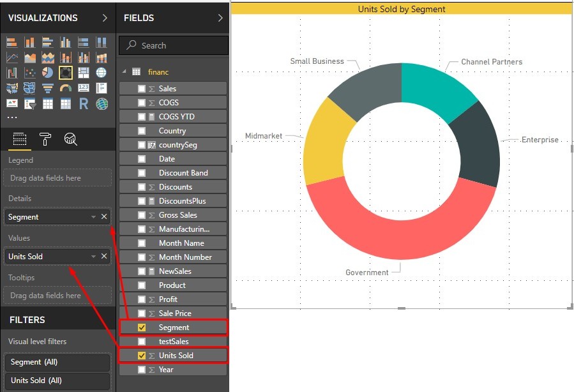Image resolution: width=574 pixels, height=392 pixels.
Task: Check the Discount Band field checkbox
Action: [142, 173]
